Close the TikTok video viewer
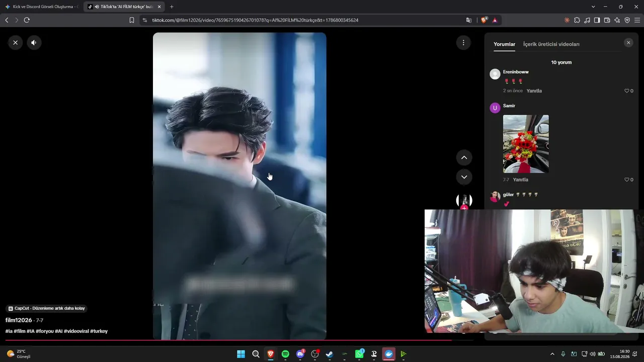The height and width of the screenshot is (362, 644). (15, 43)
